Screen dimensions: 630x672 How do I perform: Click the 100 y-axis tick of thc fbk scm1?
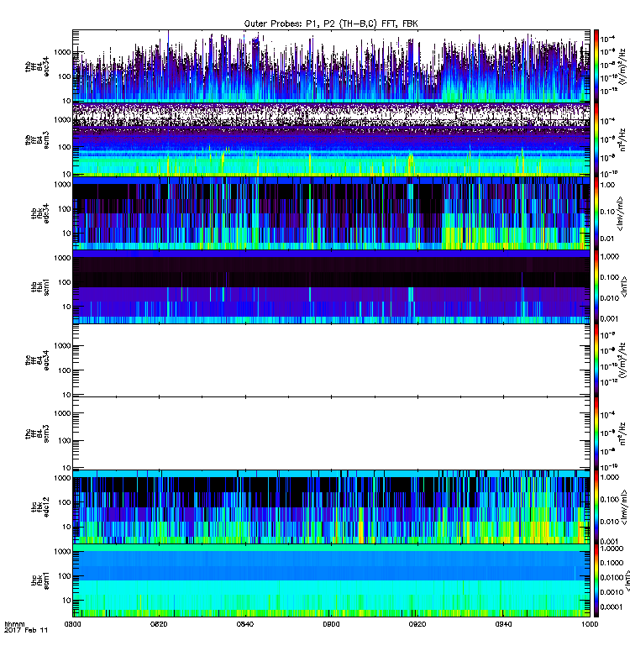click(x=66, y=576)
